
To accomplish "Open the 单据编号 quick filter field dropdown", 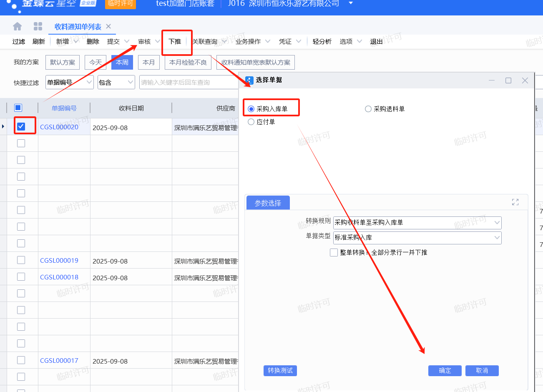I will 89,83.
